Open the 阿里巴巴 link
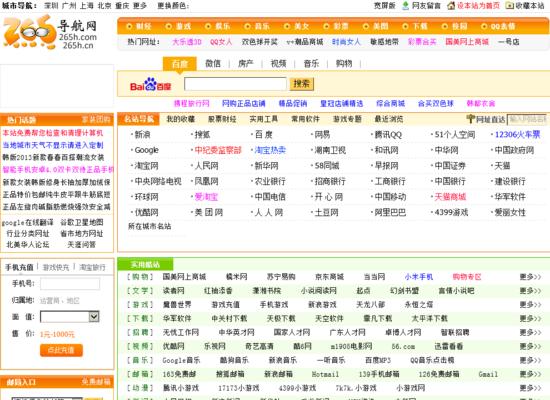This screenshot has height=400, width=550. pos(390,212)
